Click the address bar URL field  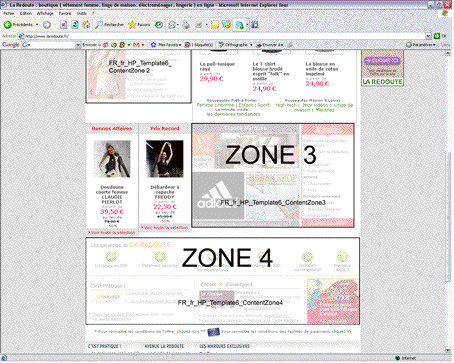point(222,36)
